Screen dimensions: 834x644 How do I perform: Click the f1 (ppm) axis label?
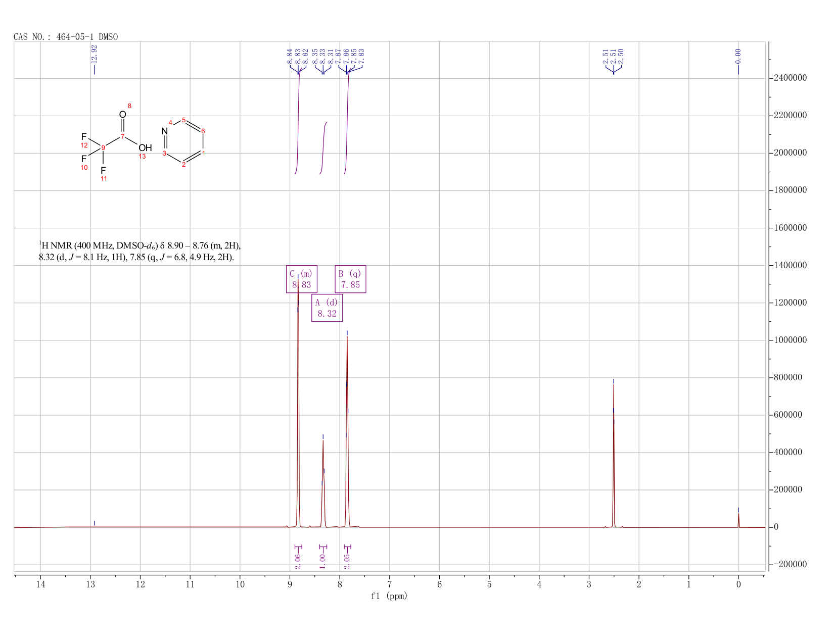tap(389, 596)
